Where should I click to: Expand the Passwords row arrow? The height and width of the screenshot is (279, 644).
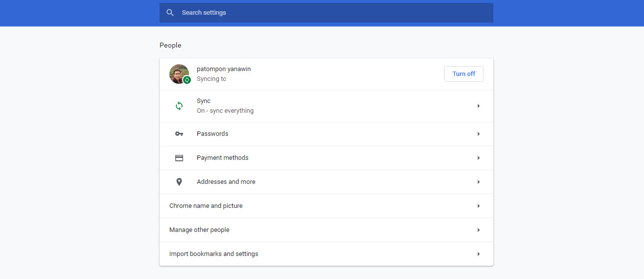coord(479,134)
